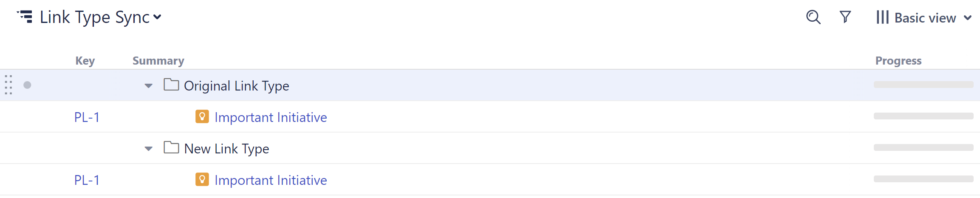This screenshot has width=980, height=198.
Task: Open the PL-1 key under Original Link Type
Action: tap(87, 117)
